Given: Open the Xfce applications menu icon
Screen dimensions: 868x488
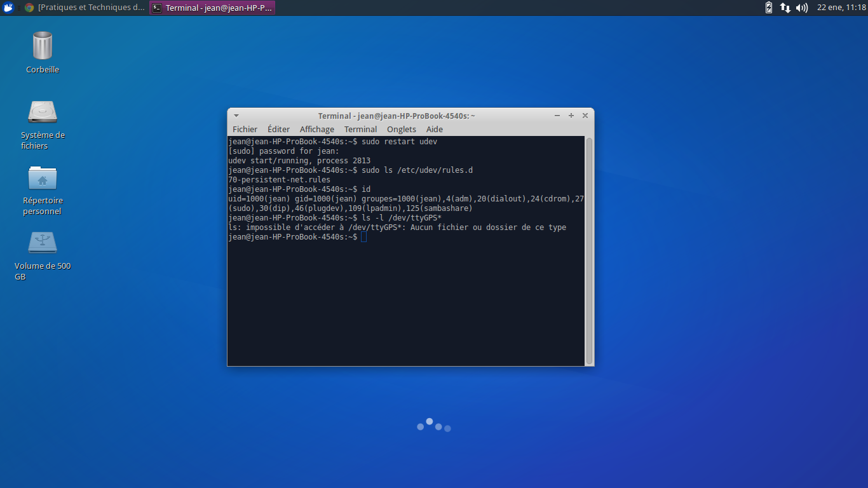Looking at the screenshot, I should [x=9, y=8].
